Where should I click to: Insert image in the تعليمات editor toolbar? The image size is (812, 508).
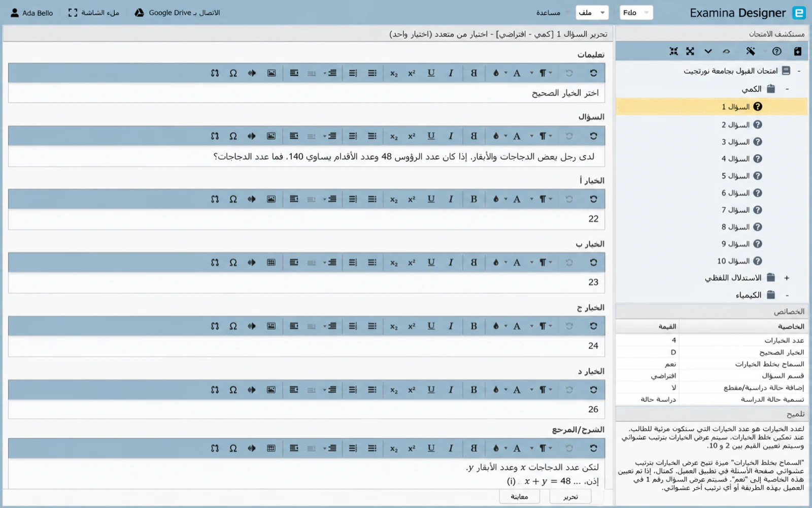coord(272,73)
